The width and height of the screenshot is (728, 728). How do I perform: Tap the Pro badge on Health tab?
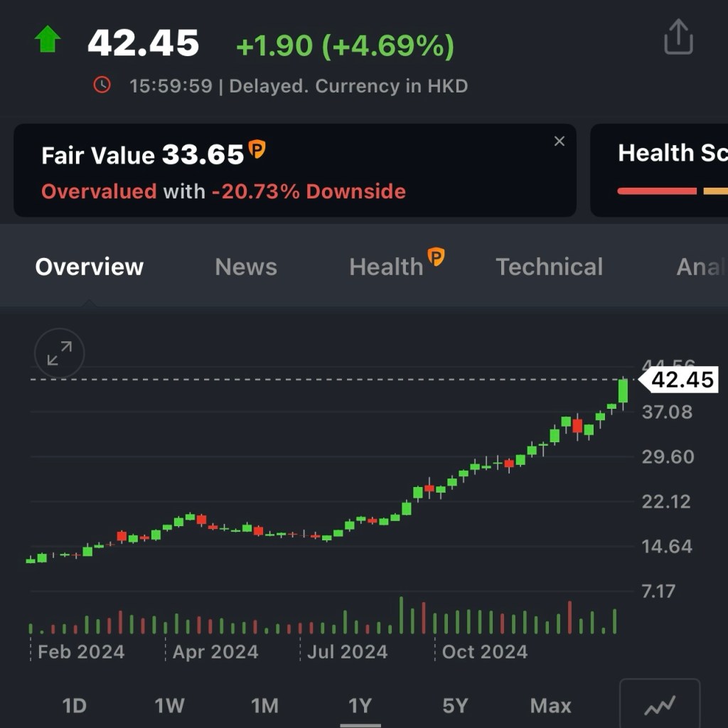tap(436, 257)
